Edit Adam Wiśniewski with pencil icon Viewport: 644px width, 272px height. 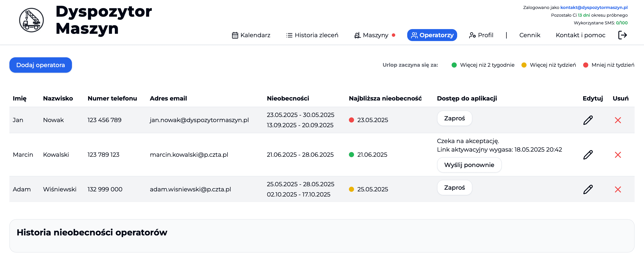click(x=588, y=189)
